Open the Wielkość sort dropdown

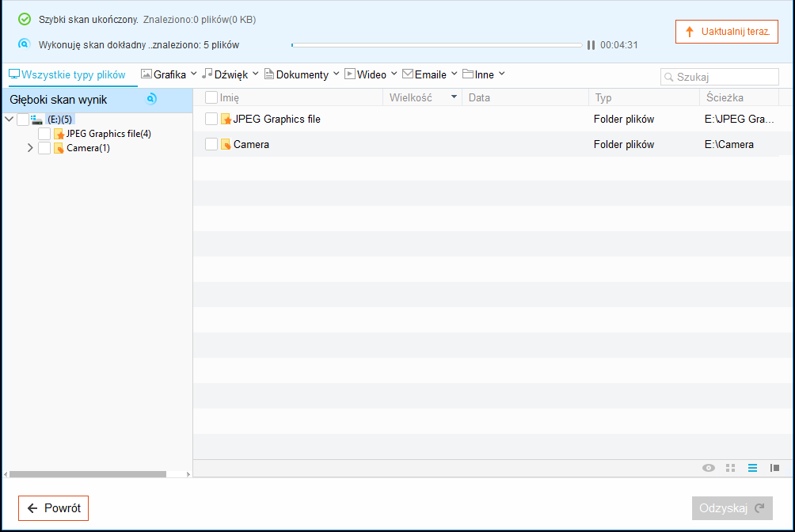click(455, 97)
